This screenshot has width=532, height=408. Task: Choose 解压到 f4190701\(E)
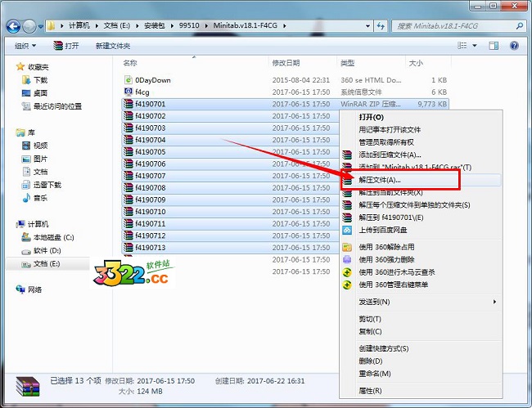(x=421, y=217)
